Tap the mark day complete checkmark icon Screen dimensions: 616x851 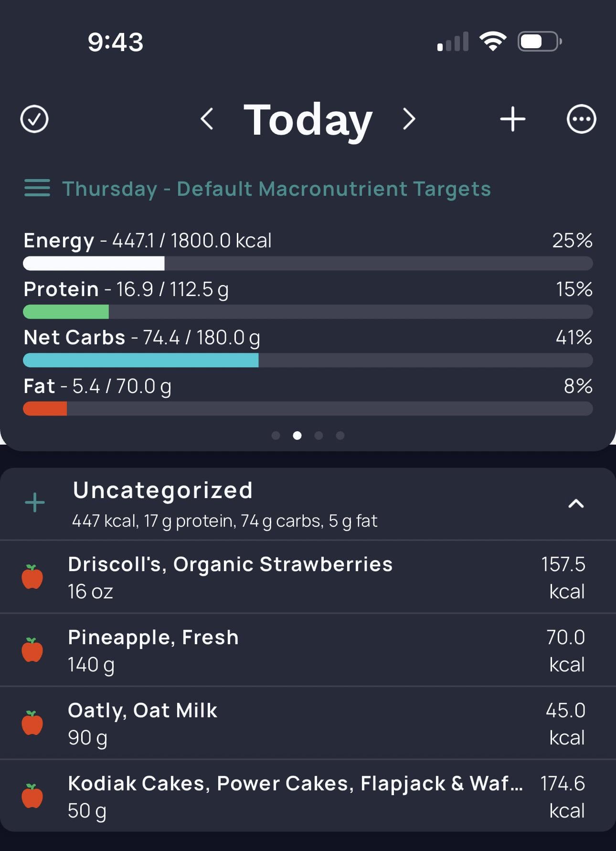[x=34, y=119]
